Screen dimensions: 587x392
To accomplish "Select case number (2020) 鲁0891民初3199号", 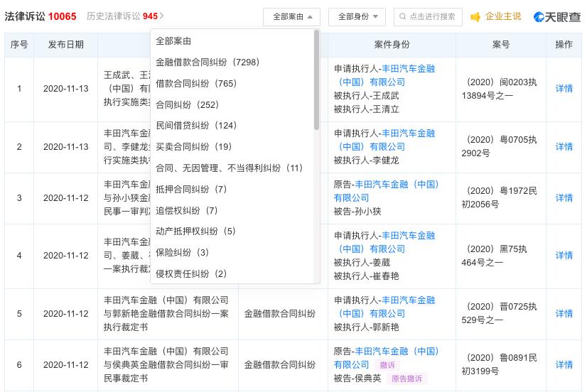I will (500, 365).
